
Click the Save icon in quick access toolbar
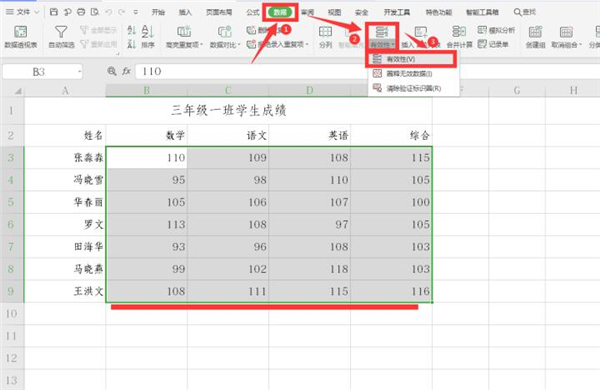click(x=54, y=12)
